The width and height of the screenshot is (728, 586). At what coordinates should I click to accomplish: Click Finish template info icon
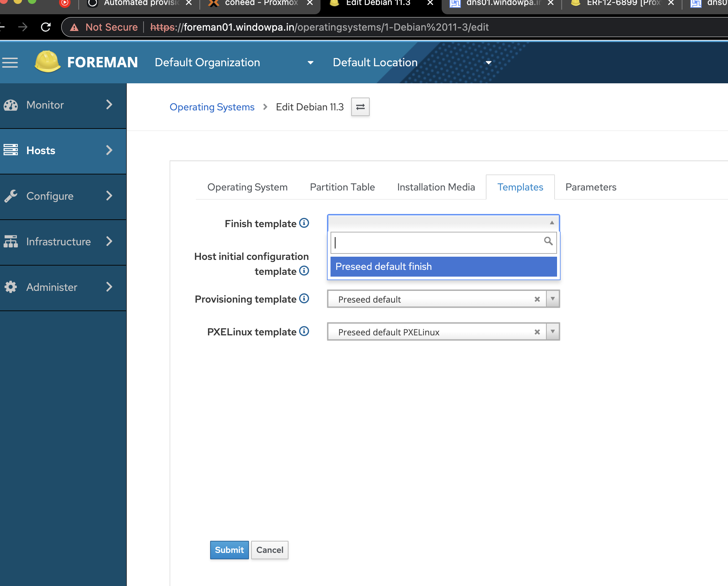click(x=304, y=223)
